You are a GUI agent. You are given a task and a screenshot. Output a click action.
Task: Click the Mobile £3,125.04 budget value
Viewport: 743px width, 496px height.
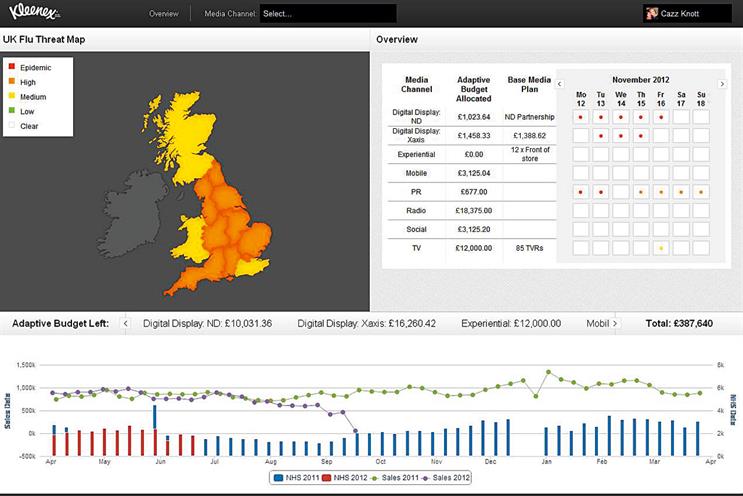pos(474,173)
